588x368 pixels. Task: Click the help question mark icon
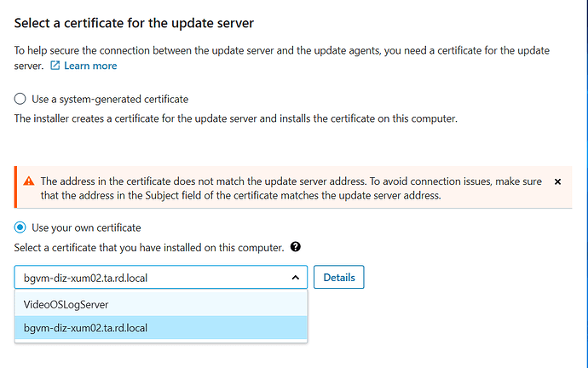[x=296, y=247]
